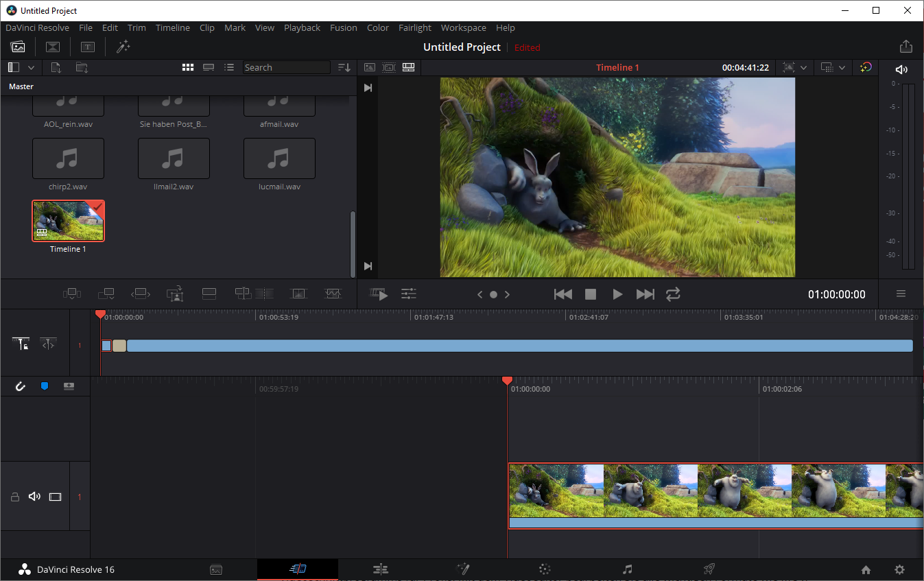
Task: Open the timeline options menu beside timecode
Action: (x=901, y=294)
